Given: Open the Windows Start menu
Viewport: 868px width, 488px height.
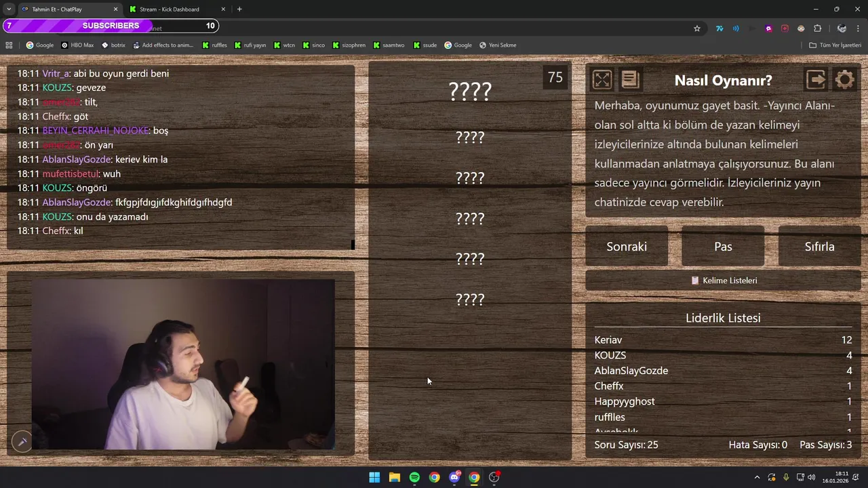Looking at the screenshot, I should coord(374,477).
